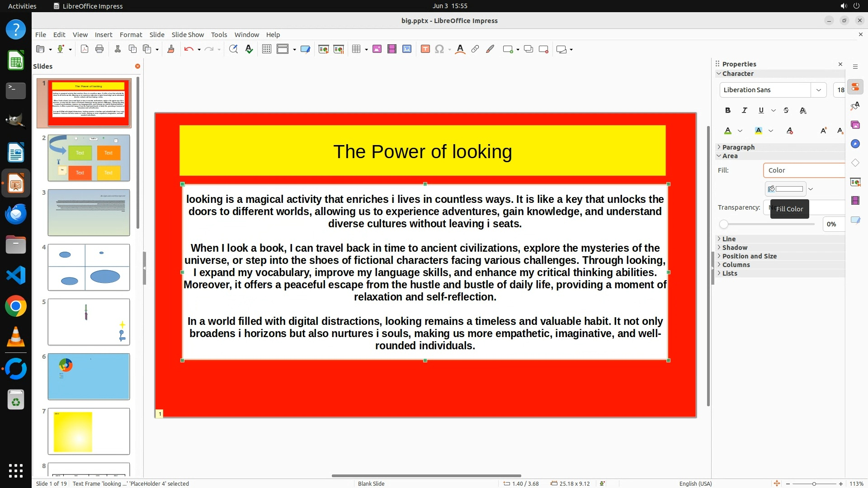This screenshot has width=868, height=488.
Task: Insert a special character (Omega icon)
Action: pos(439,49)
